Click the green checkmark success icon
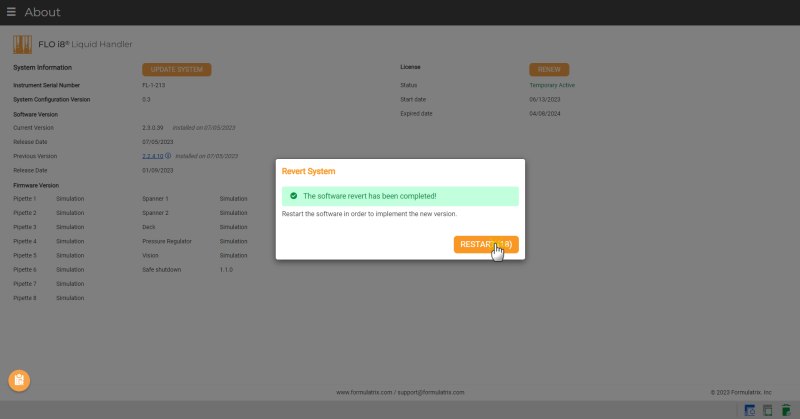This screenshot has width=800, height=419. pos(293,196)
